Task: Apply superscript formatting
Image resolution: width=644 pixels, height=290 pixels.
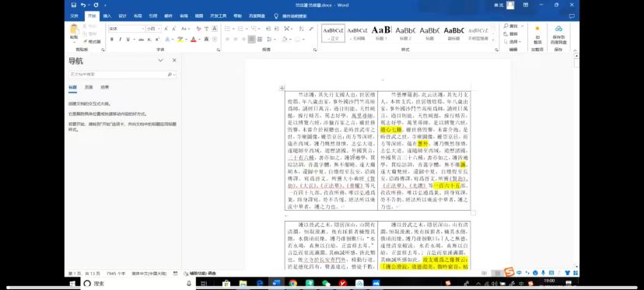Action: coord(157,40)
